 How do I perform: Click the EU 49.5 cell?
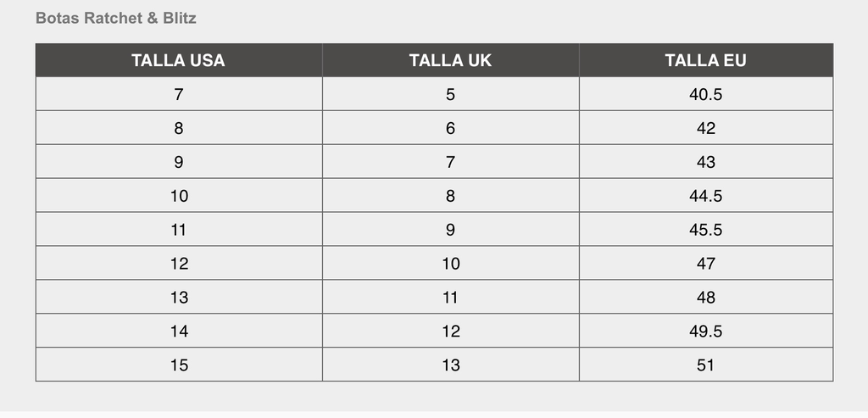[x=706, y=331]
